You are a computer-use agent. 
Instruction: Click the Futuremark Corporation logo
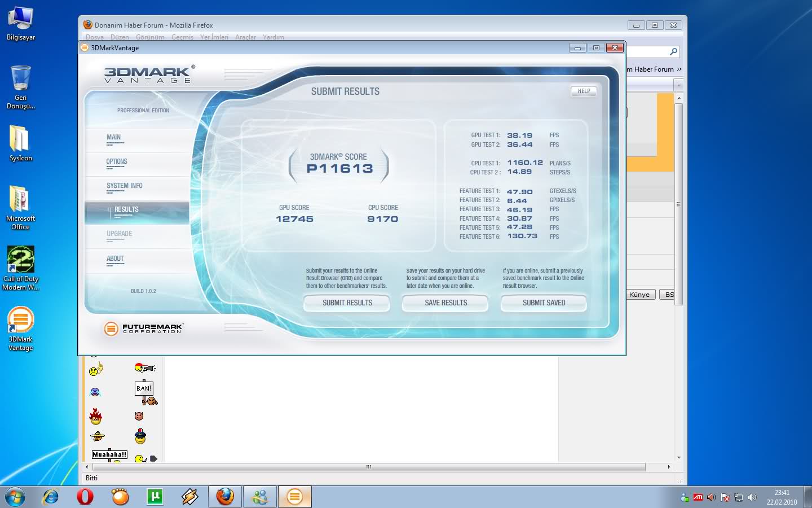tap(144, 328)
